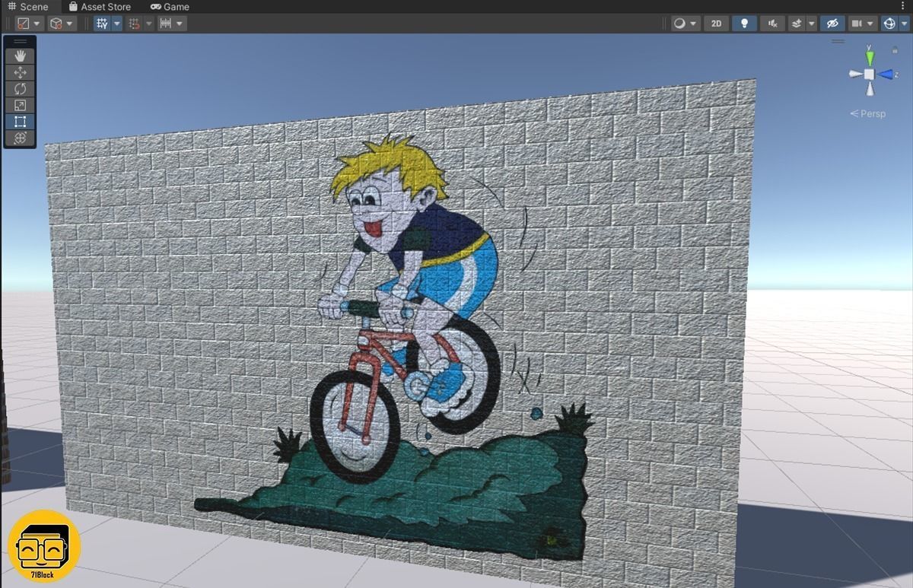Open the scene effects dropdown arrow
The width and height of the screenshot is (913, 588).
tap(811, 24)
